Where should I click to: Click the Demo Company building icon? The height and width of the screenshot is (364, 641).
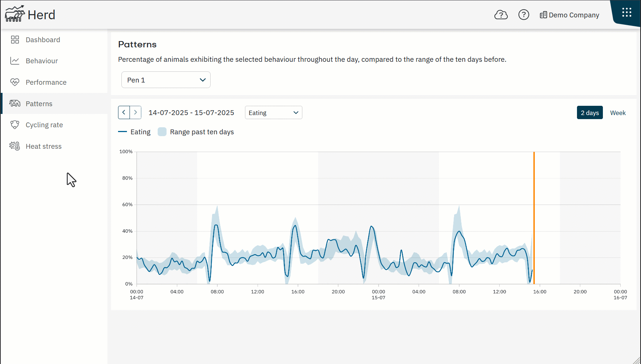[x=543, y=15]
